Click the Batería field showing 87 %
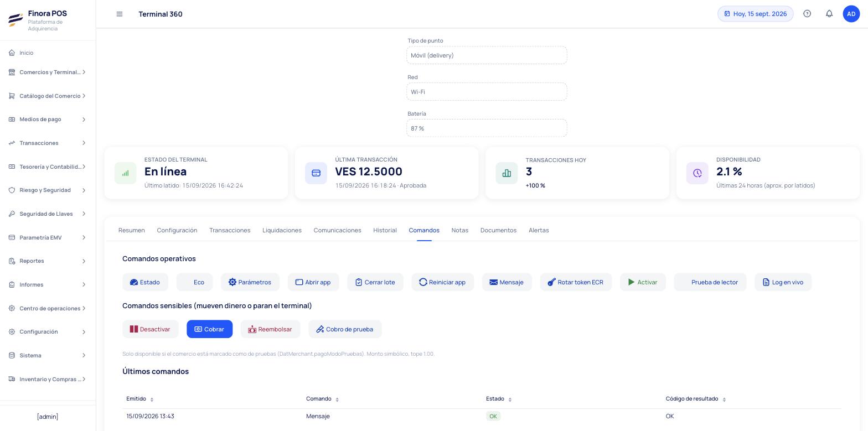Viewport: 868px width, 431px height. 487,128
